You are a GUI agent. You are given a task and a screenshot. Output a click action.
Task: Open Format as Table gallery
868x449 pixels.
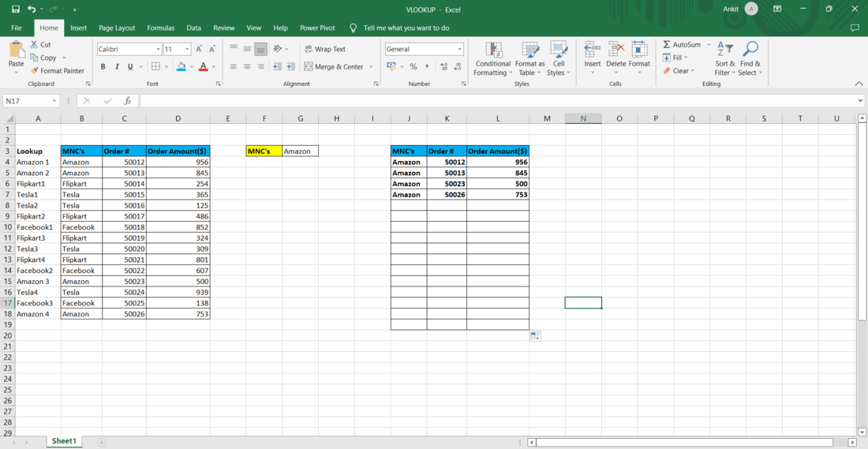[529, 59]
